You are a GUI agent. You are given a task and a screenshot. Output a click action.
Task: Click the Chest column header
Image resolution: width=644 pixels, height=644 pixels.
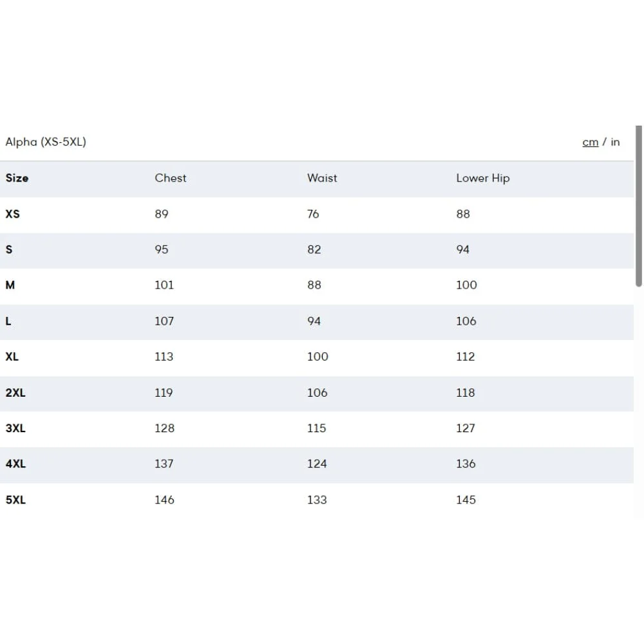(171, 178)
